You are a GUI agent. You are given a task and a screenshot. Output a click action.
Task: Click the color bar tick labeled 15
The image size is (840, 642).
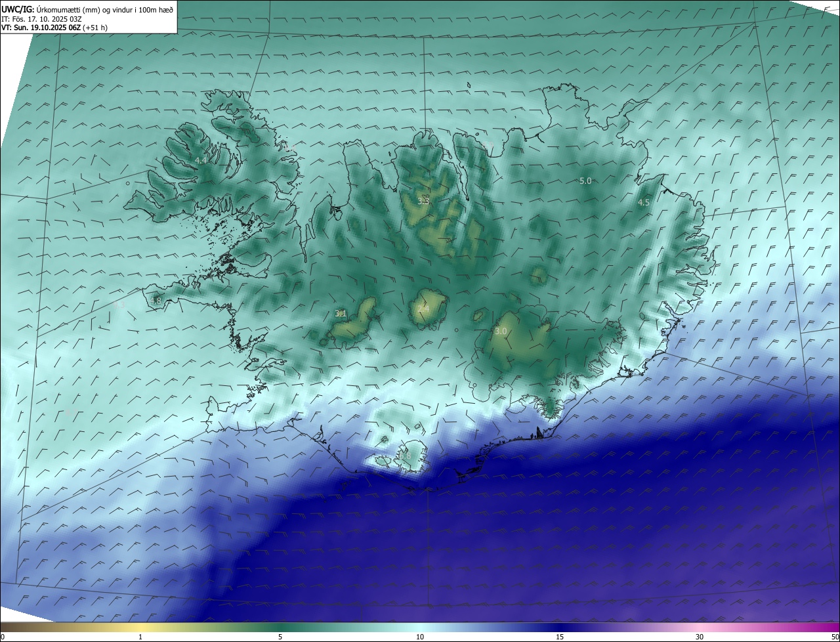(560, 637)
